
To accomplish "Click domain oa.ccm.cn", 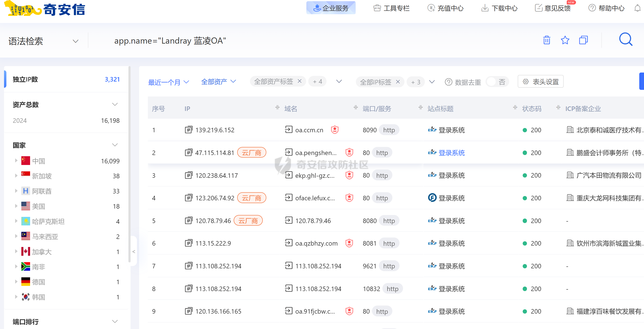I will 309,130.
